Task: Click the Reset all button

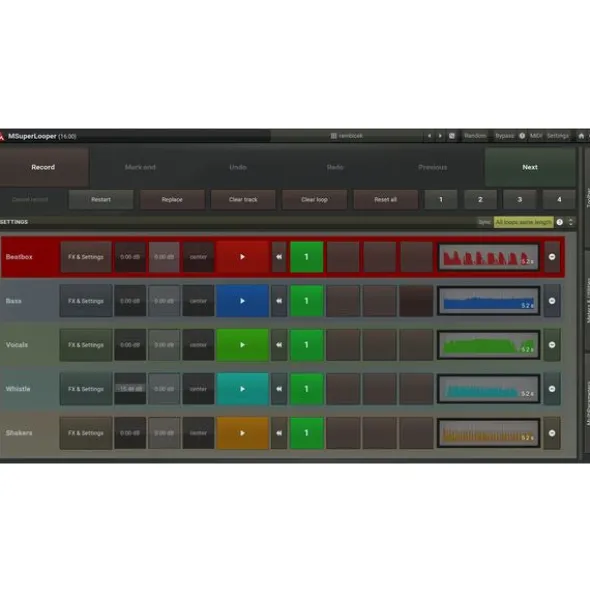Action: click(x=385, y=199)
